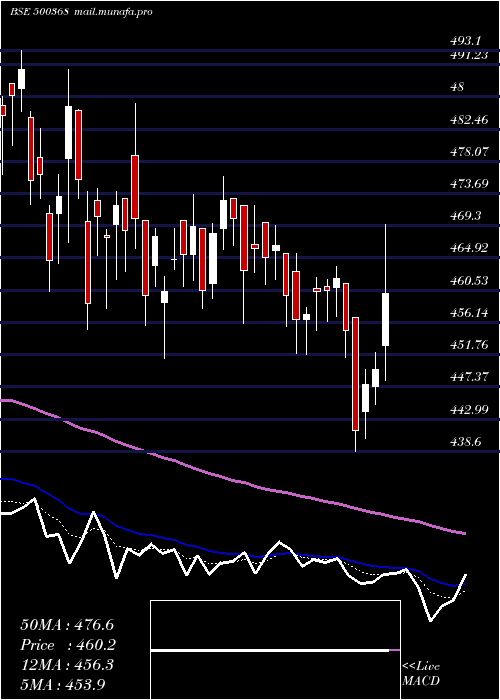
Task: Select the '12MA : 456.3' reading
Action: click(x=67, y=665)
